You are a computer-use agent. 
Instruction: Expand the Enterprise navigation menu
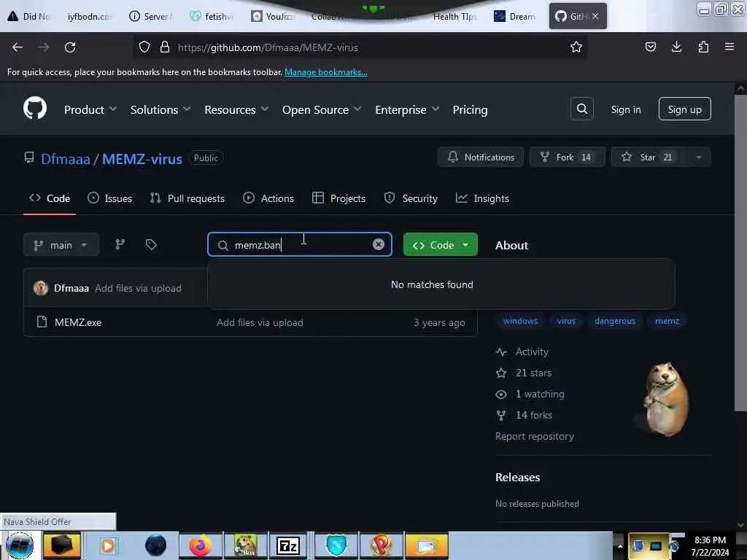407,109
